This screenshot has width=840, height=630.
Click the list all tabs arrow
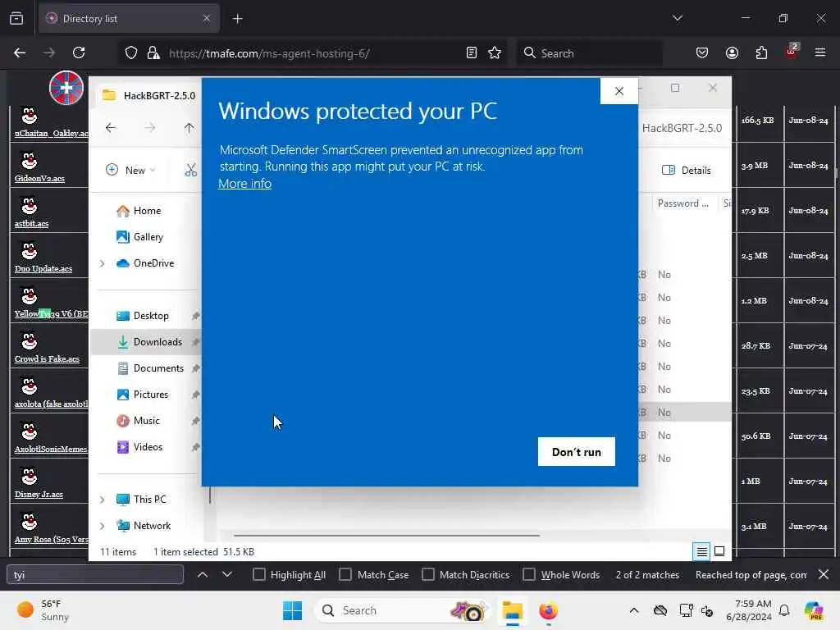(677, 18)
